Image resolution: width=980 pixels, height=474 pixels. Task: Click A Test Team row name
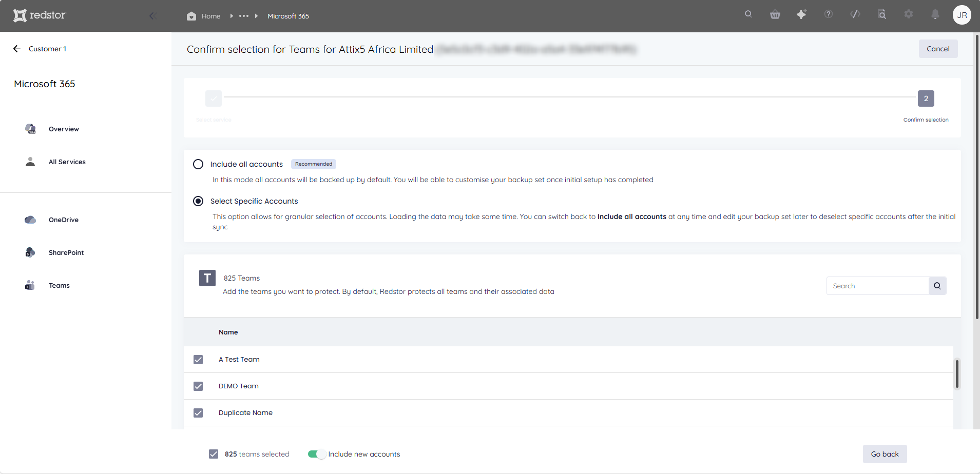point(239,360)
